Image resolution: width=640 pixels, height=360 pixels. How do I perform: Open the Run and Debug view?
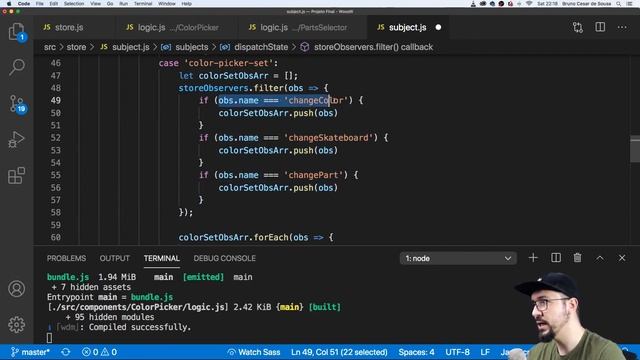coord(16,140)
